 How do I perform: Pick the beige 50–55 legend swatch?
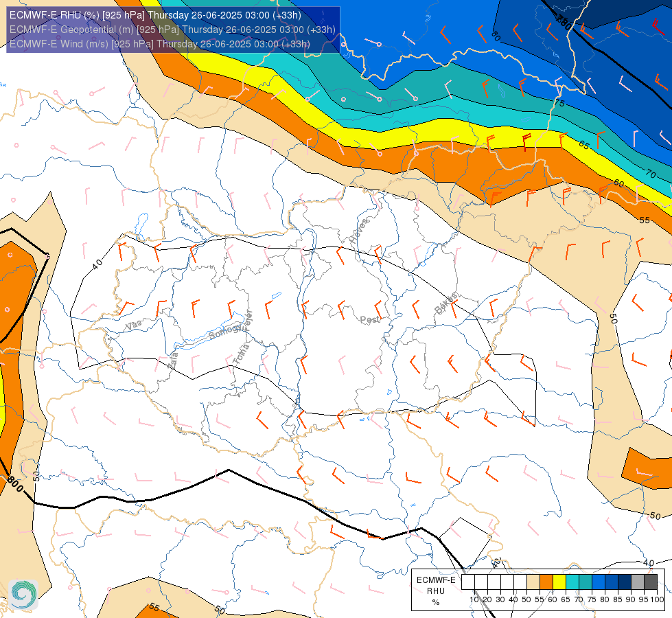pyautogui.click(x=533, y=582)
